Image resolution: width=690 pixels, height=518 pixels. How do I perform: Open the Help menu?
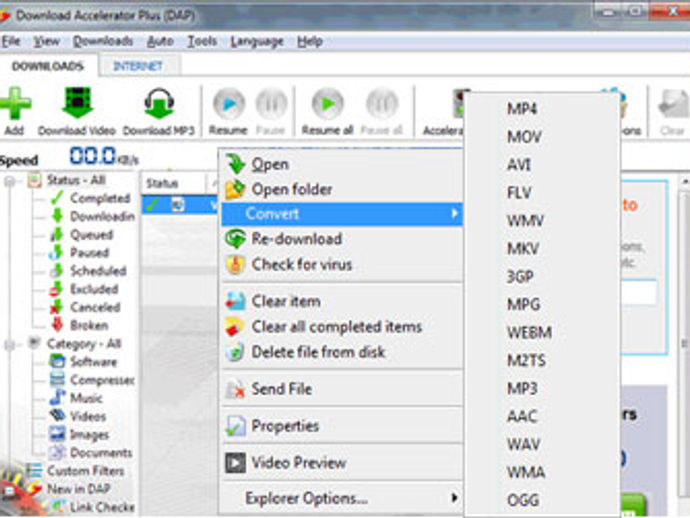coord(310,41)
